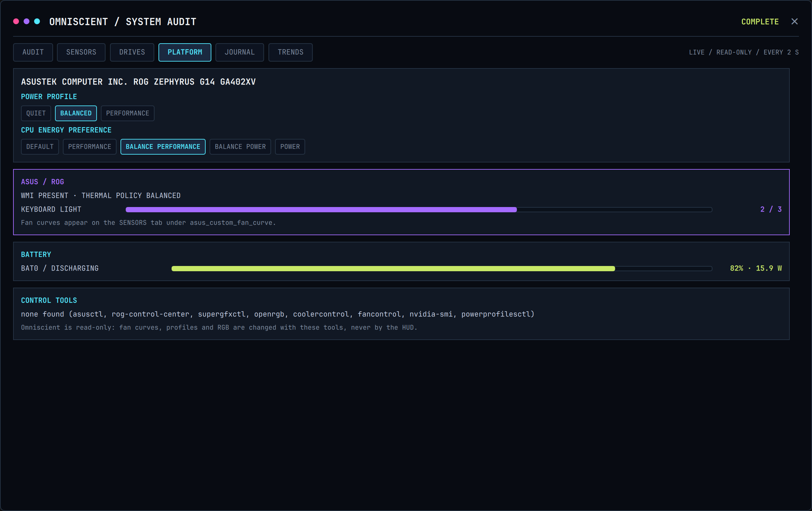The image size is (812, 511).
Task: Click the 2 / 3 keyboard light value
Action: (771, 209)
